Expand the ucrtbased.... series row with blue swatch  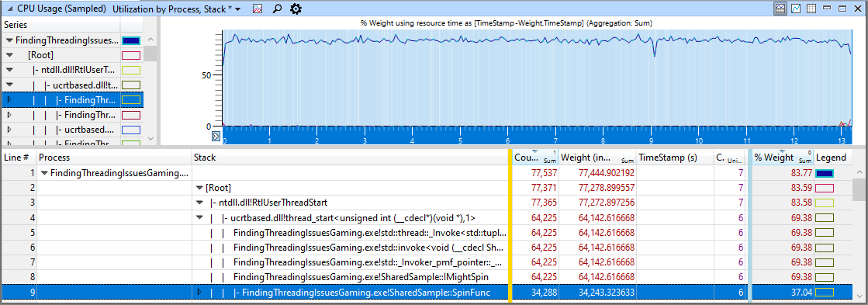point(9,130)
